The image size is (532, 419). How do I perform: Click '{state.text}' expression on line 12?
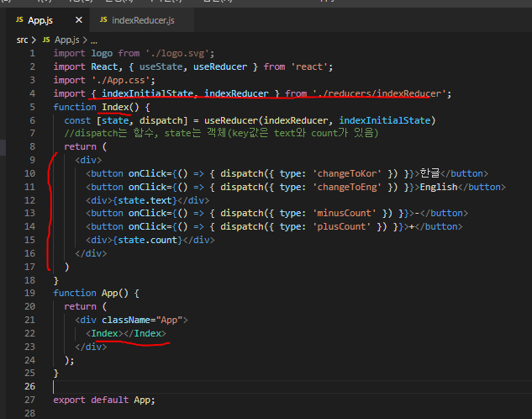[x=145, y=201]
